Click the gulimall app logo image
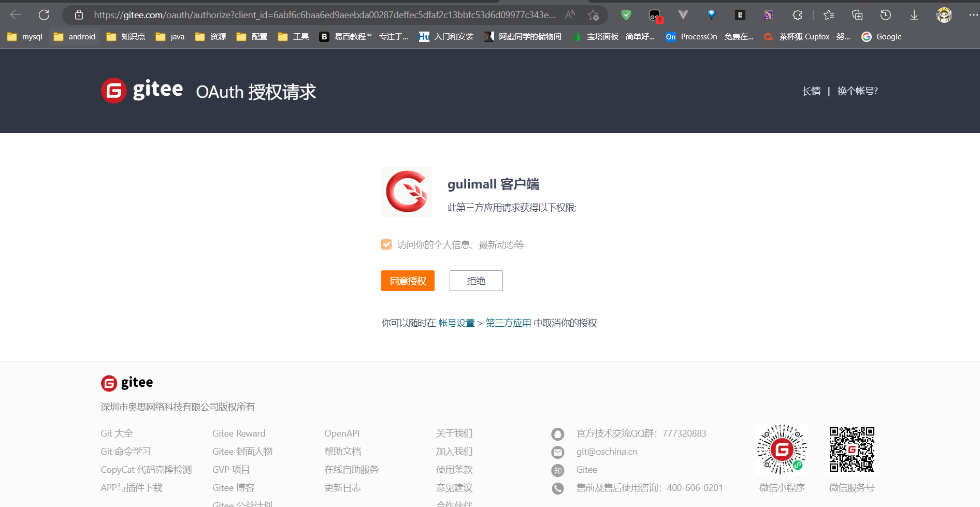This screenshot has height=507, width=980. (x=407, y=192)
